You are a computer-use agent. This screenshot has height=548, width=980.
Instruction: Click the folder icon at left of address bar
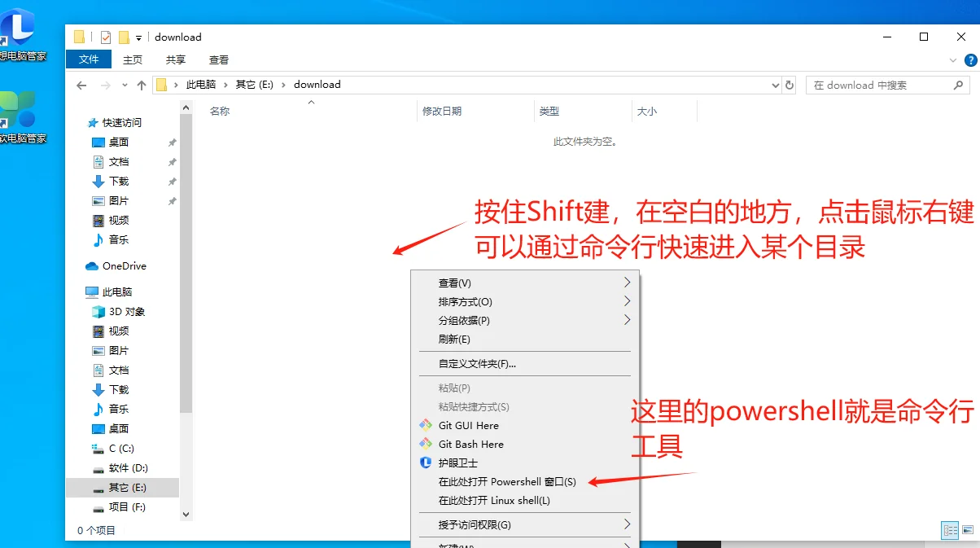point(161,84)
